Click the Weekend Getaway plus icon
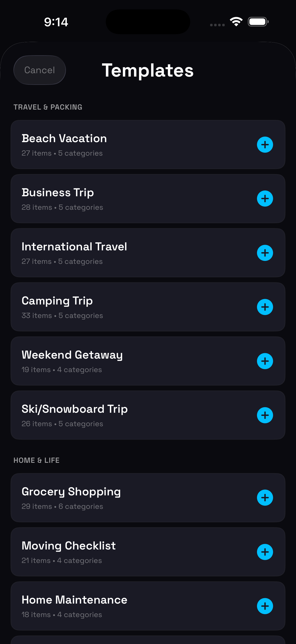The height and width of the screenshot is (644, 296). click(265, 361)
